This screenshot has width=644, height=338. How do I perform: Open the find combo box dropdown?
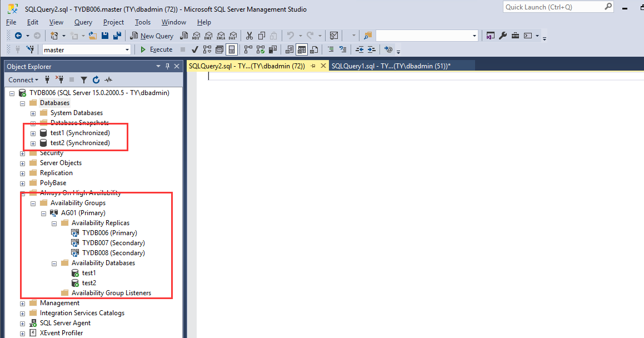click(475, 36)
